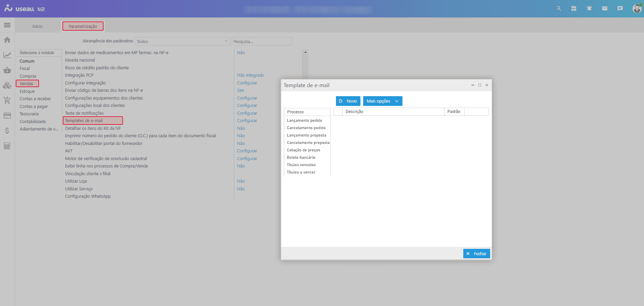Viewport: 644px width, 306px height.
Task: Click Configurar link for Teste de notificações
Action: 247,113
